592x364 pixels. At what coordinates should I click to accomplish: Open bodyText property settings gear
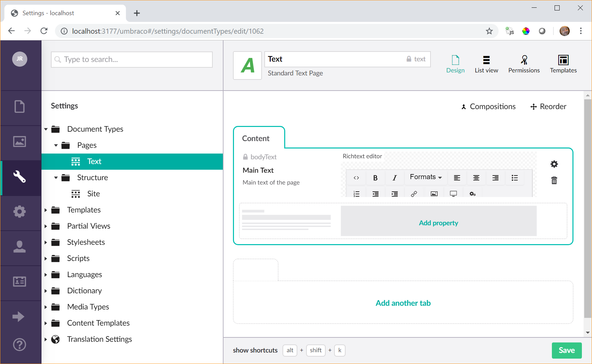pyautogui.click(x=554, y=164)
